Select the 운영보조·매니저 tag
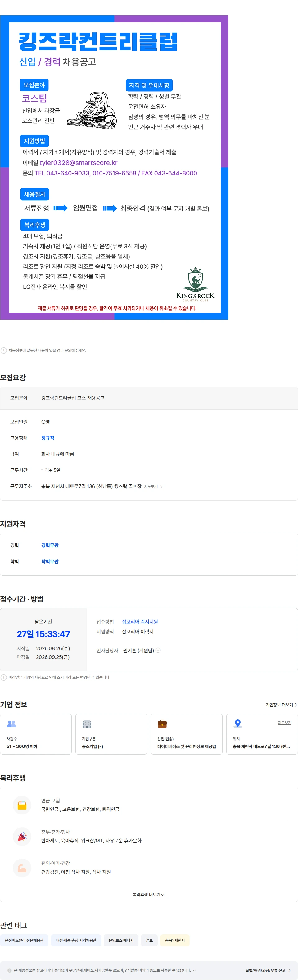The image size is (298, 980). click(x=121, y=940)
